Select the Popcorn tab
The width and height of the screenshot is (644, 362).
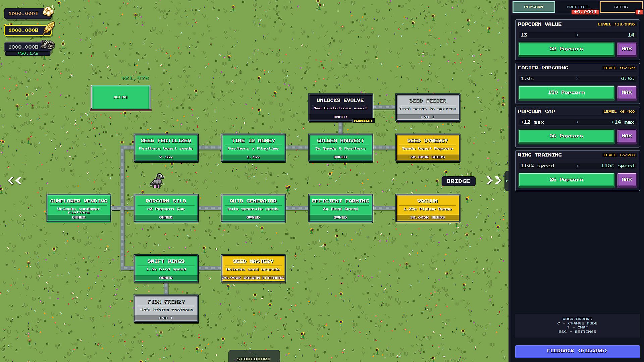(533, 7)
